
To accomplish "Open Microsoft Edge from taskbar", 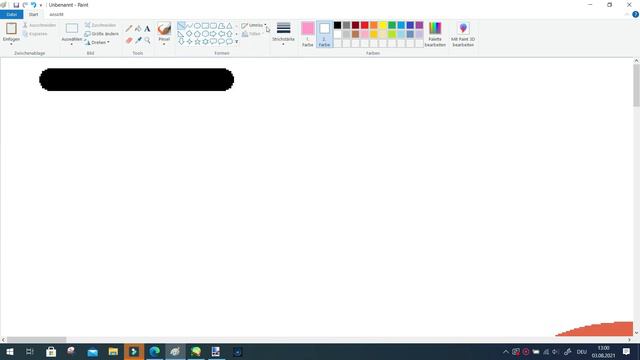I will pyautogui.click(x=155, y=351).
